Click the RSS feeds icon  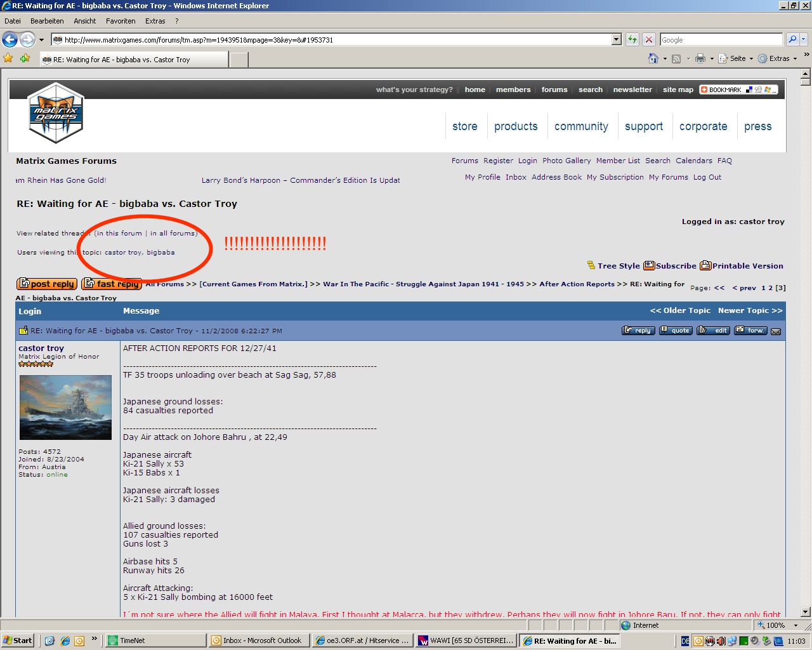pos(676,58)
